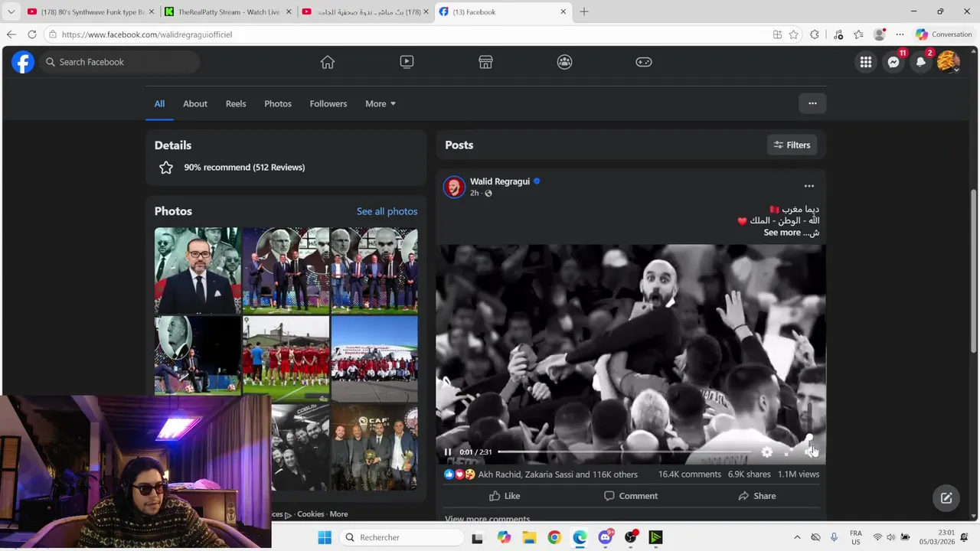
Task: Reload the page
Action: pos(32,34)
